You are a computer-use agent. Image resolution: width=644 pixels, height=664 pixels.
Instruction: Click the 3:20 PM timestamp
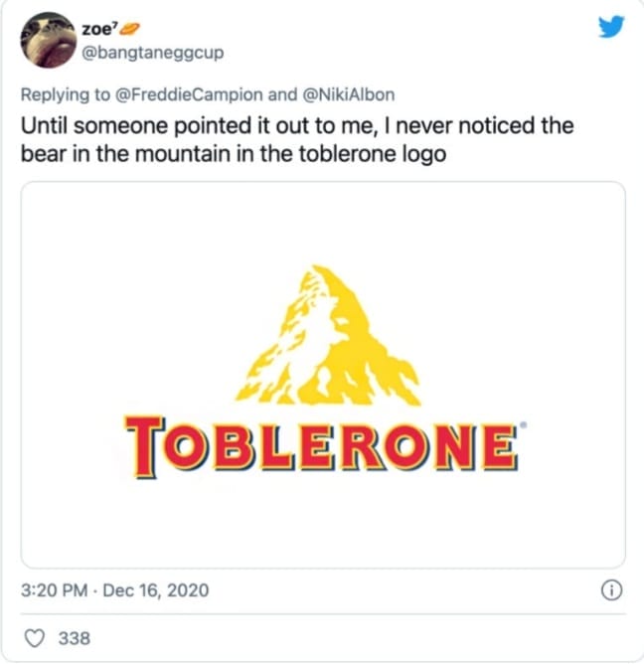(57, 590)
